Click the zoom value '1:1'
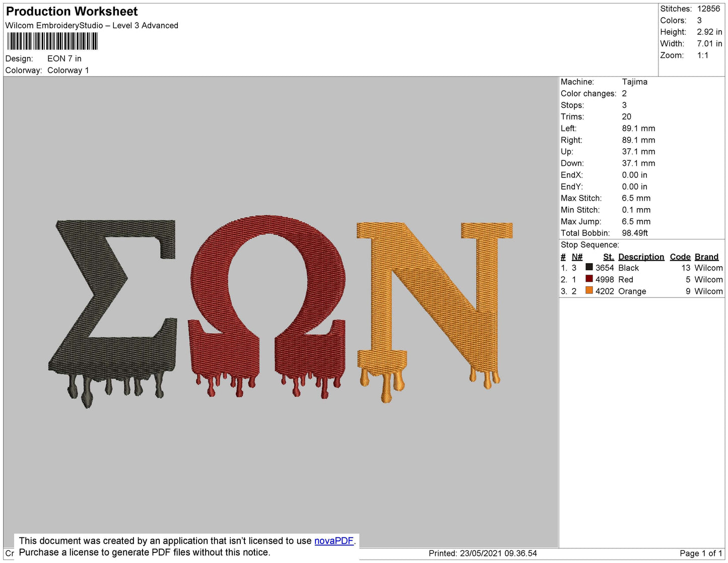 (x=703, y=55)
